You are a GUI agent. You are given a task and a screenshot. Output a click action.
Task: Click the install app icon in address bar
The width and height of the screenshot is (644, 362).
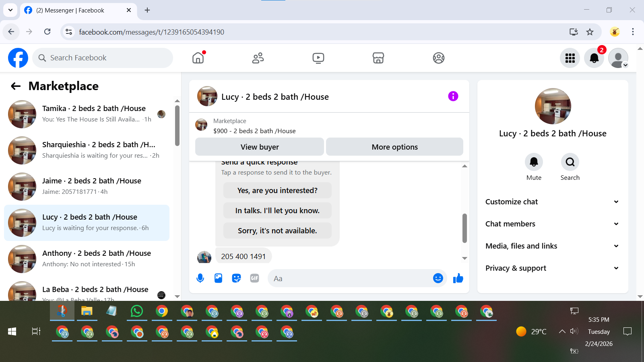pos(574,32)
